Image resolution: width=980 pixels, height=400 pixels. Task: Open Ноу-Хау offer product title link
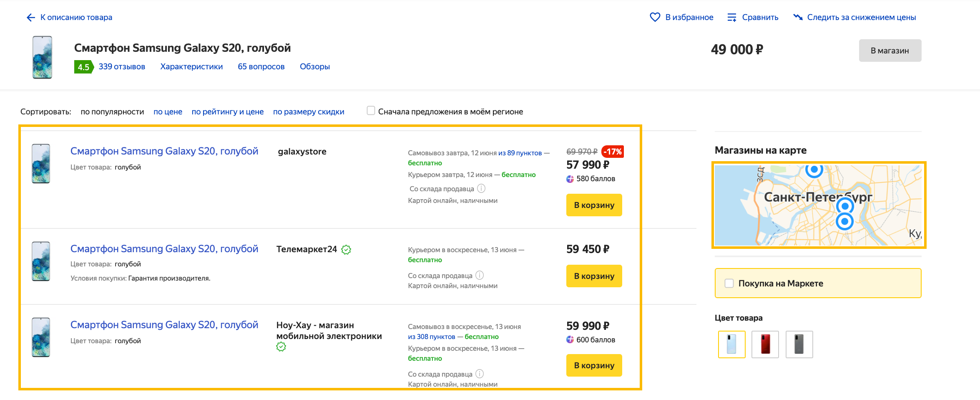(164, 325)
